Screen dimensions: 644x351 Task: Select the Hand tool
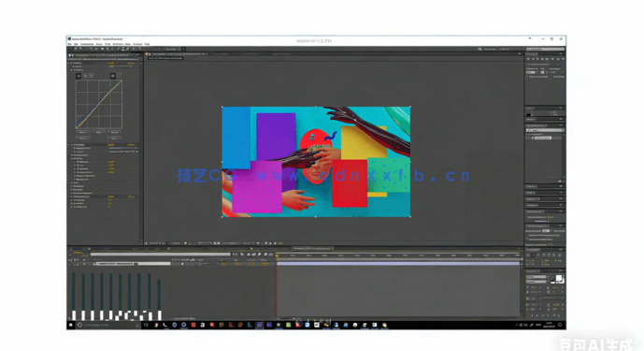(76, 49)
